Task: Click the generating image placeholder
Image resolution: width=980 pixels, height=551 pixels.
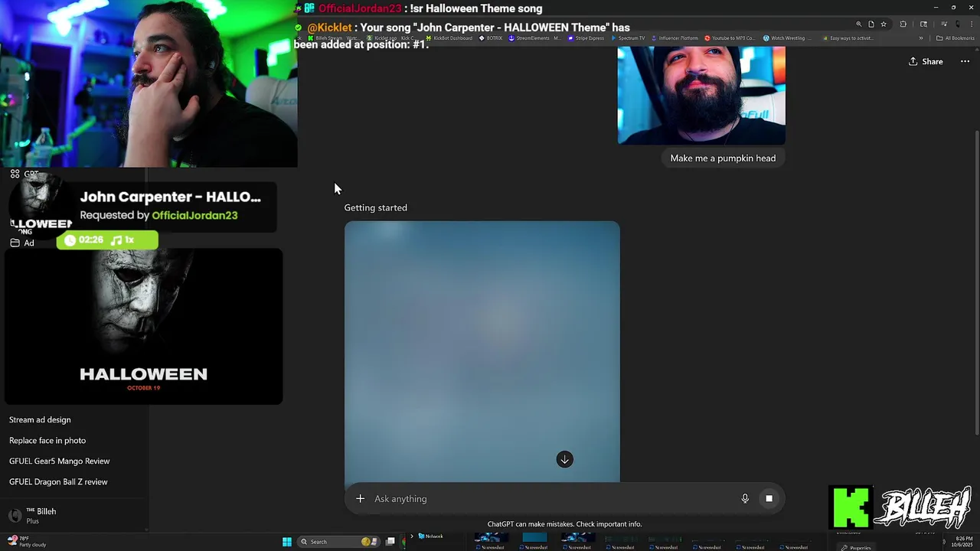Action: click(482, 351)
